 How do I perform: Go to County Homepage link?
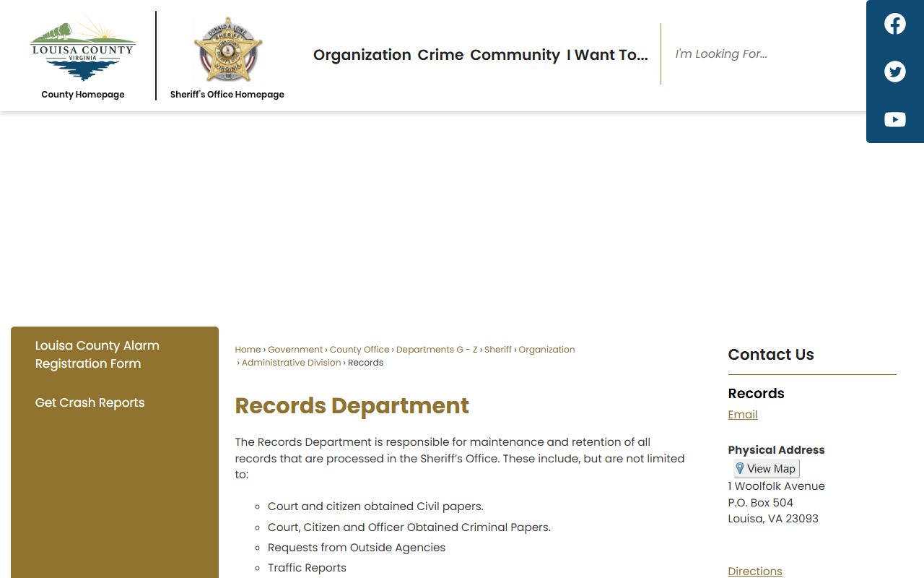(x=83, y=95)
